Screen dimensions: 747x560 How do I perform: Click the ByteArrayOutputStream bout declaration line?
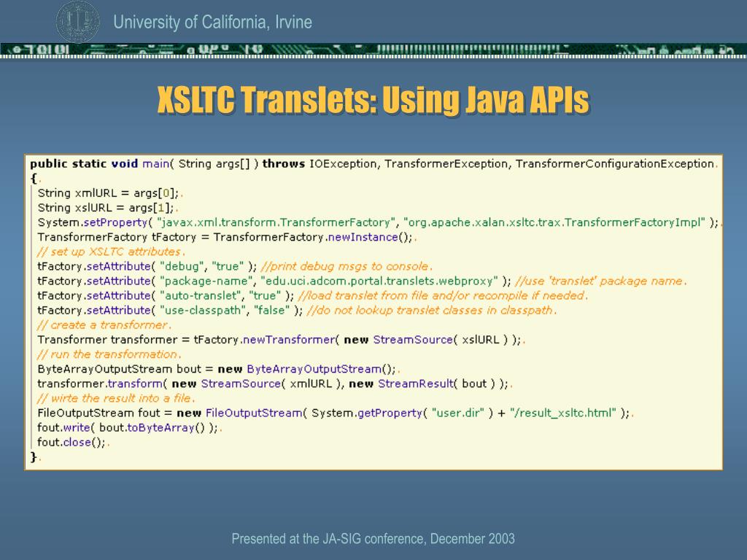pyautogui.click(x=217, y=369)
